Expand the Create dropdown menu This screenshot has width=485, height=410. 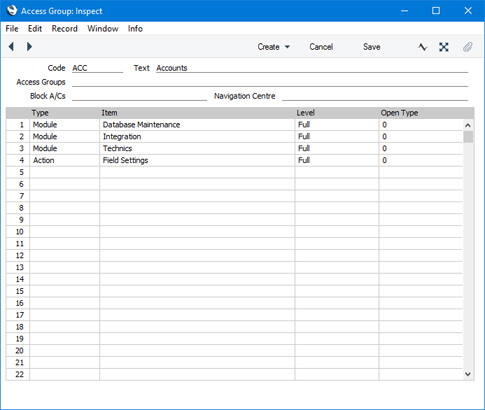(273, 47)
